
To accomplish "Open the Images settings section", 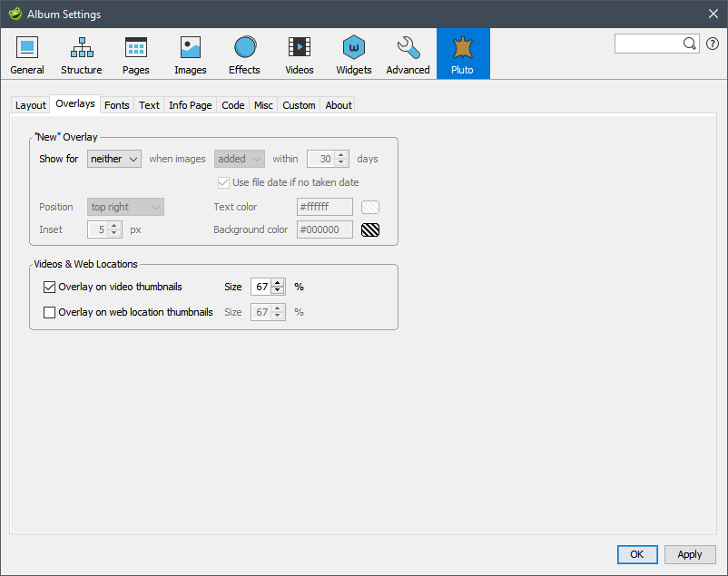I will 191,54.
